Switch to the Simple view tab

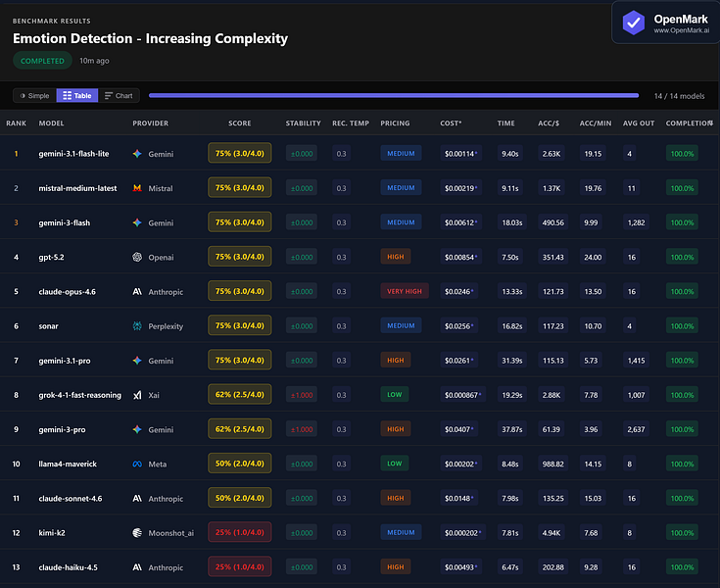(34, 96)
